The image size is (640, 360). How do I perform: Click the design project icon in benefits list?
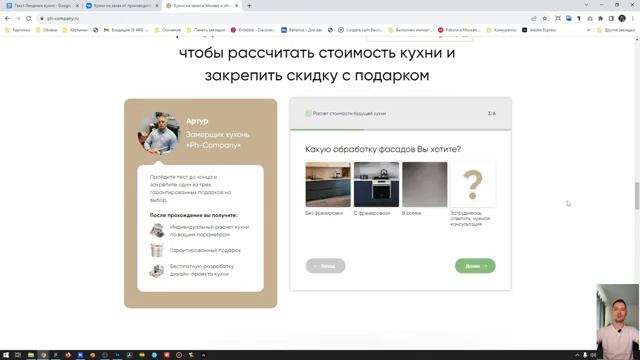157,271
